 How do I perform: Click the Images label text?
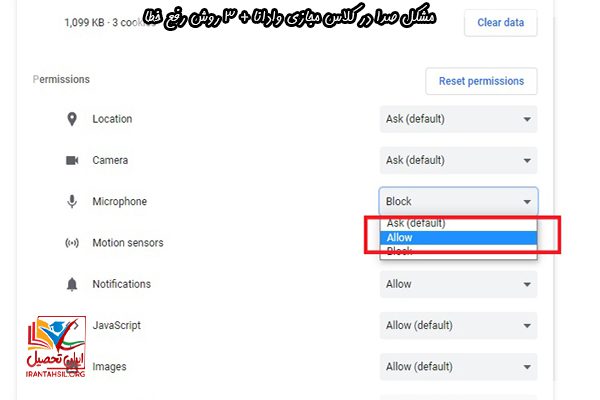pyautogui.click(x=109, y=367)
